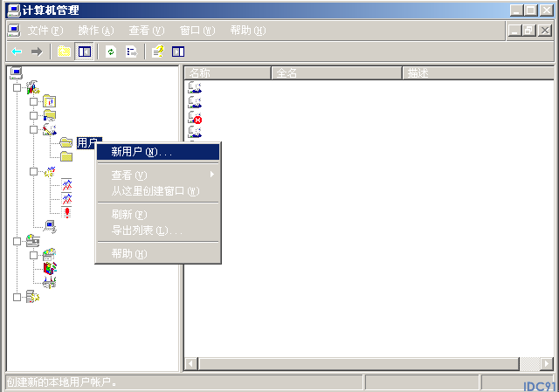559x392 pixels.
Task: Click the rightmost toolbar pane icon
Action: [178, 52]
